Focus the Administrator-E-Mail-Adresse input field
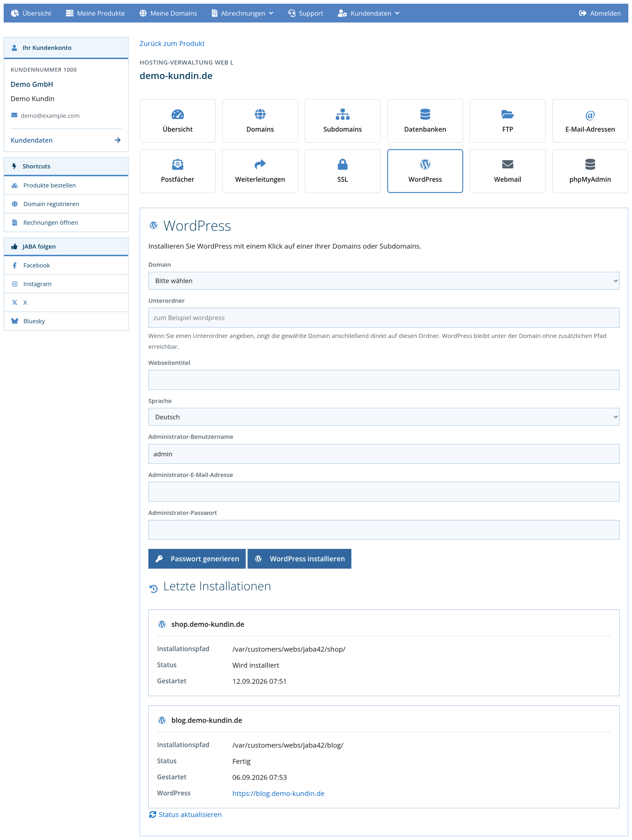 click(x=383, y=492)
